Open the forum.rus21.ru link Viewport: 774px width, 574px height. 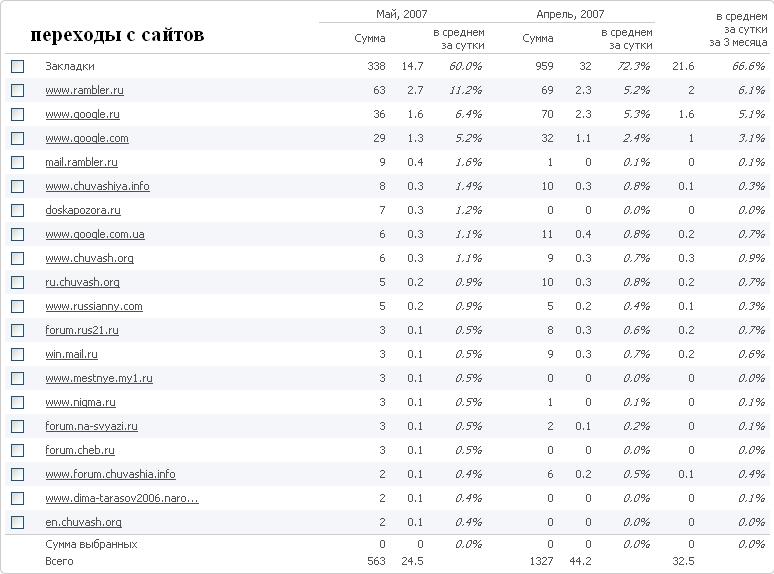pos(82,330)
